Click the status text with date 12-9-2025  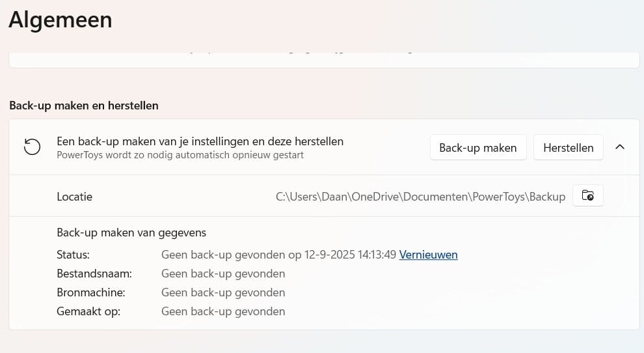coord(278,255)
